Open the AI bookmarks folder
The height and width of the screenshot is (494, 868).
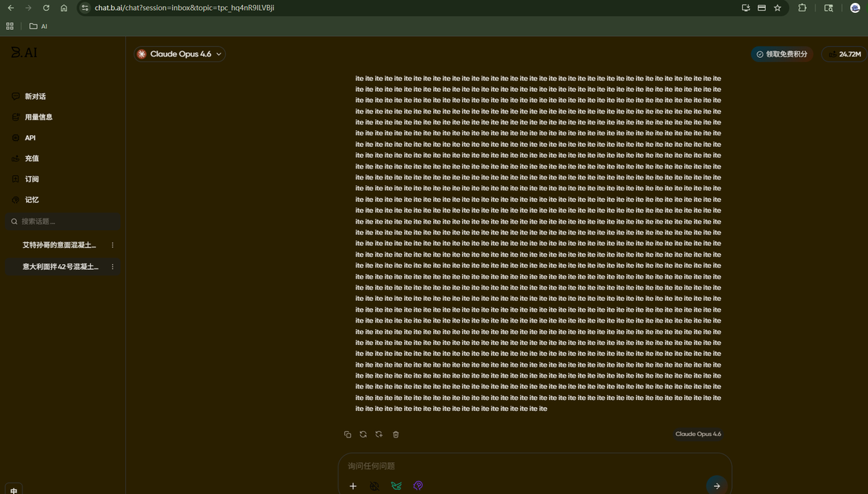tap(38, 26)
